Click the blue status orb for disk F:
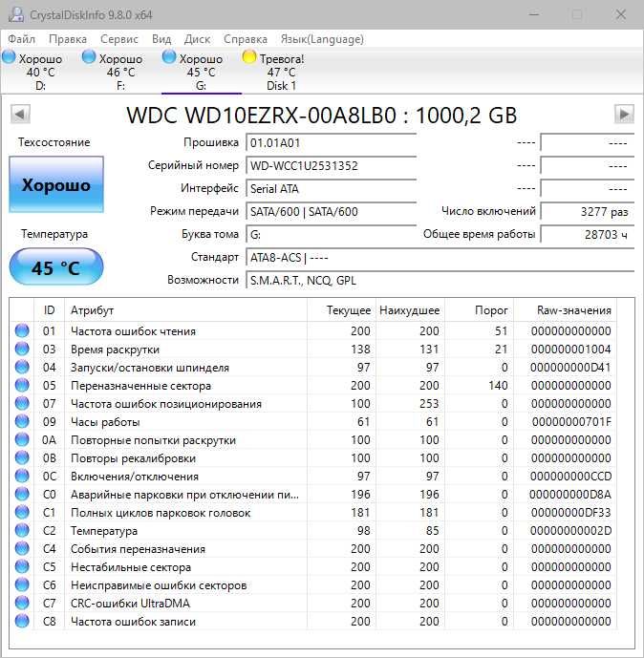This screenshot has width=644, height=658. tap(89, 56)
